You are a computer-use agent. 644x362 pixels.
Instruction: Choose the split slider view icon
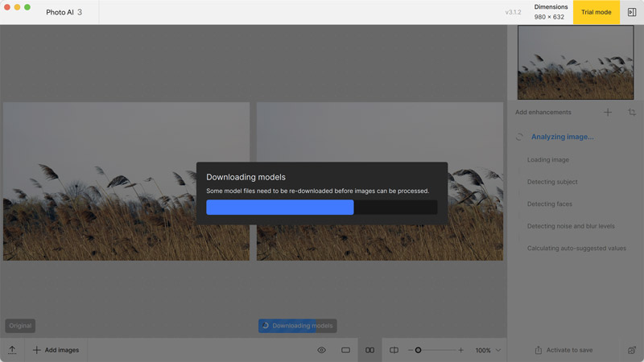click(x=394, y=350)
